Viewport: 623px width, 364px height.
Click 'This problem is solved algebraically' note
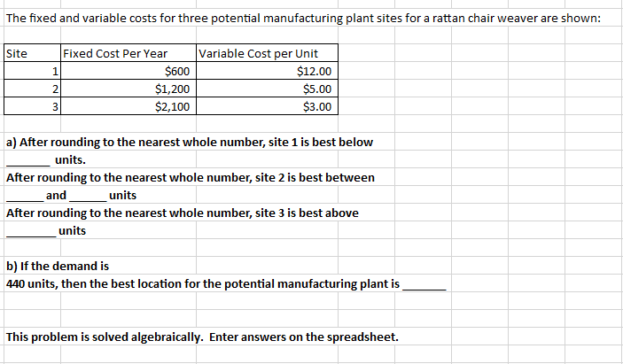point(202,337)
